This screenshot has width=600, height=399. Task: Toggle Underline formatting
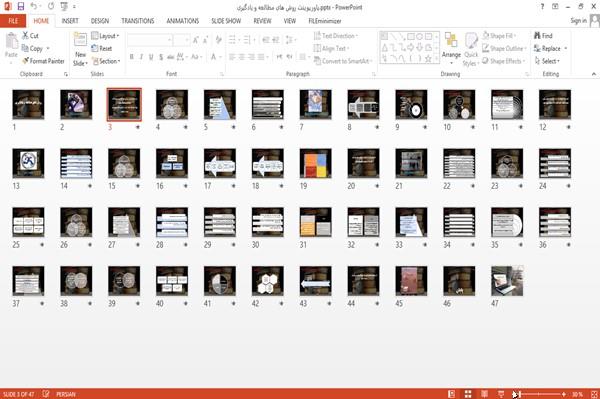pos(151,57)
